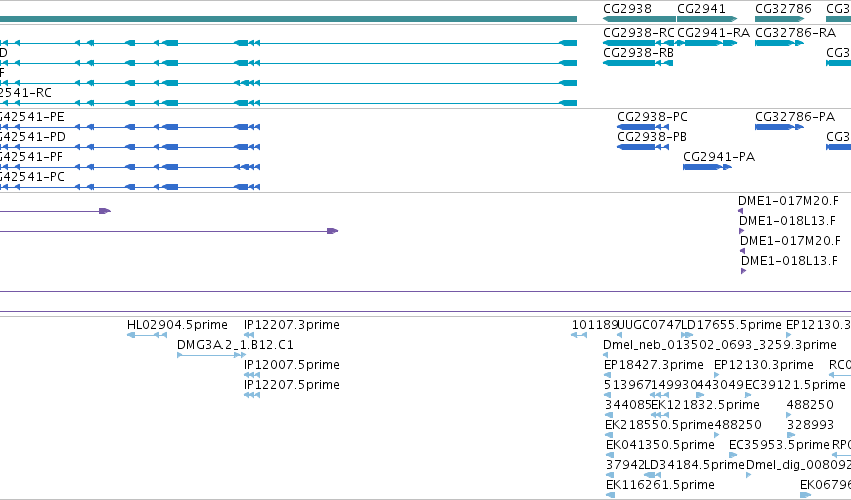
Task: Open EST EP18427.3prime
Action: [x=654, y=365]
